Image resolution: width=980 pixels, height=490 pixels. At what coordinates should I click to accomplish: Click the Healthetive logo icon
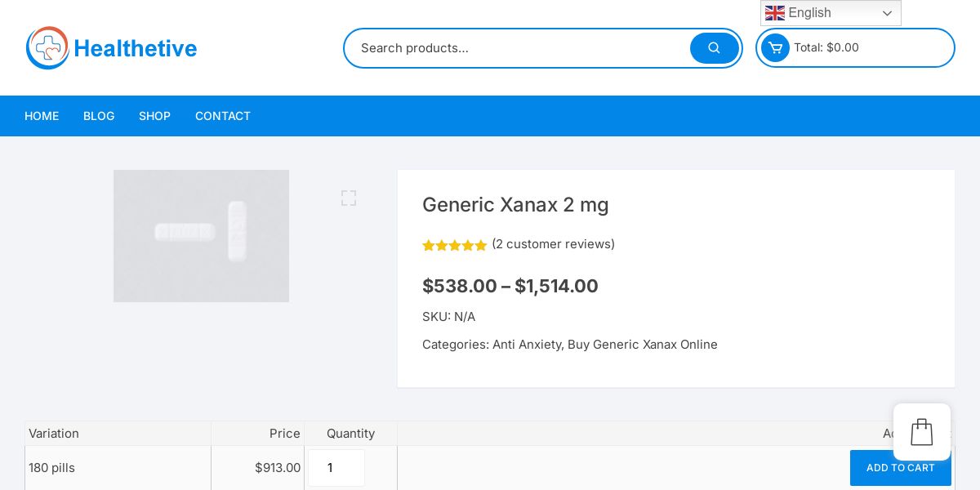(x=47, y=48)
